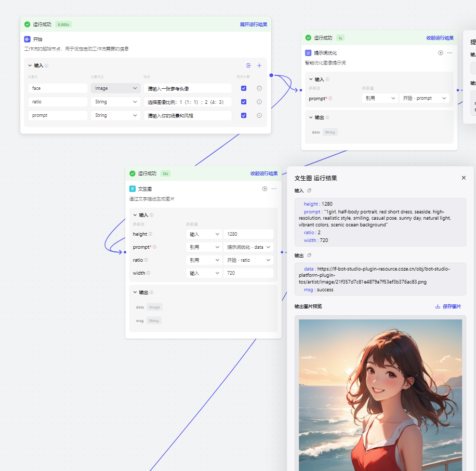Open type dropdown for prompt variable in Start
476x471 pixels.
coord(116,116)
